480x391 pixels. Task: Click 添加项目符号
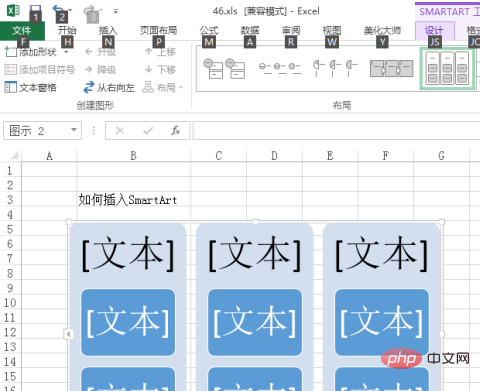tap(40, 69)
